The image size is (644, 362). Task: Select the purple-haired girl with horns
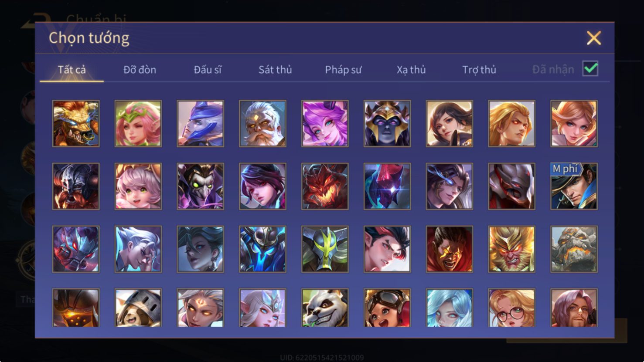click(x=325, y=124)
